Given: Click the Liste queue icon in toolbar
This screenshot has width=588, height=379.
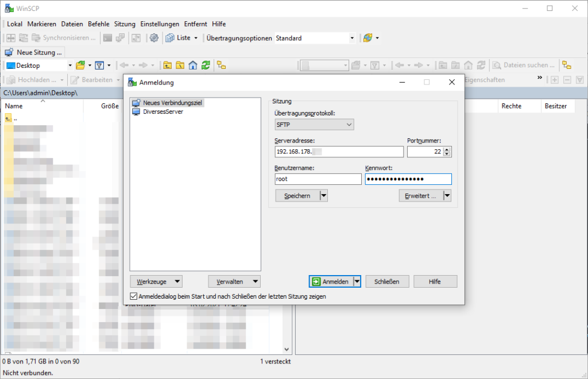Looking at the screenshot, I should (x=171, y=38).
